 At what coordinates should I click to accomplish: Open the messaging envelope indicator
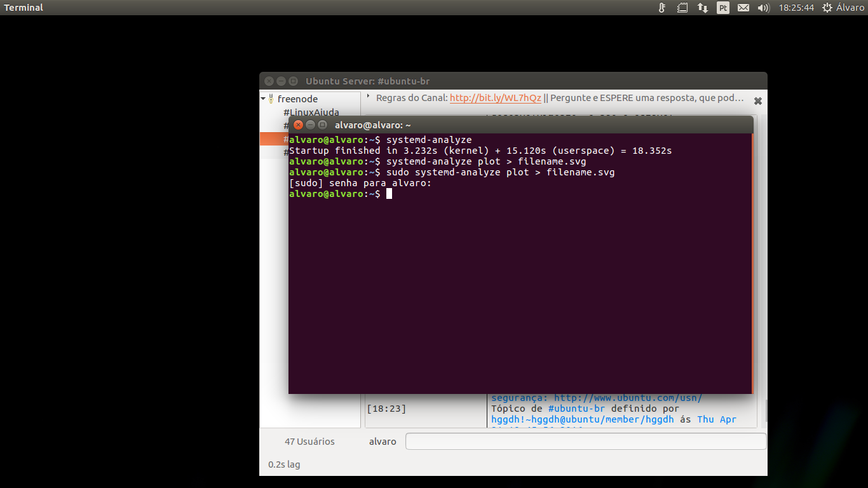[743, 8]
